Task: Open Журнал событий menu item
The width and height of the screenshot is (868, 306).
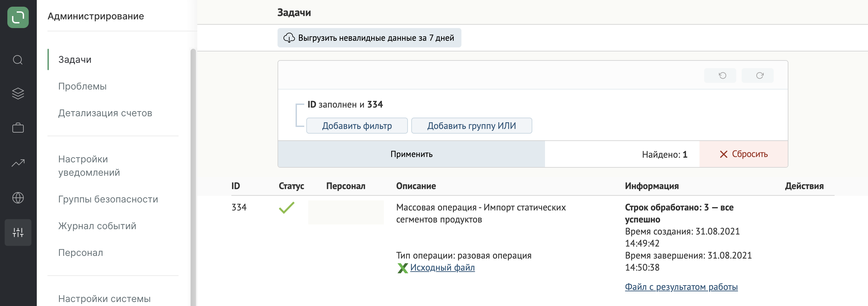Action: (97, 226)
